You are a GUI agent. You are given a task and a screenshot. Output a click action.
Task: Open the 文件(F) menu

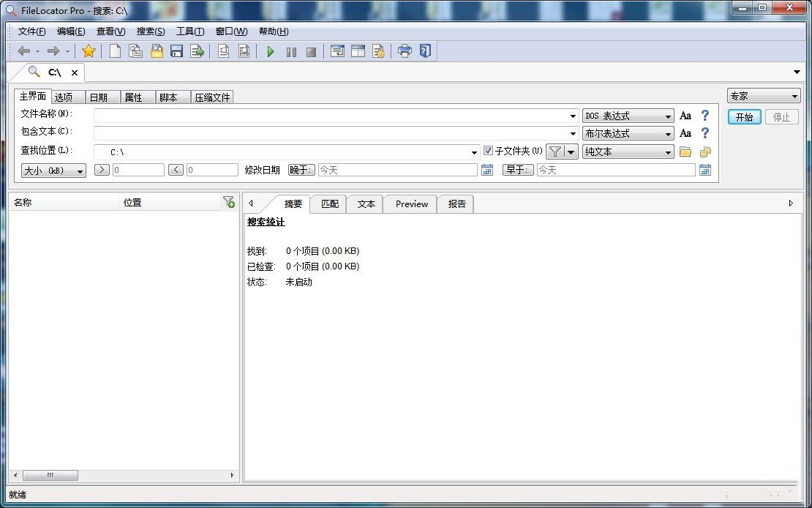pos(31,31)
